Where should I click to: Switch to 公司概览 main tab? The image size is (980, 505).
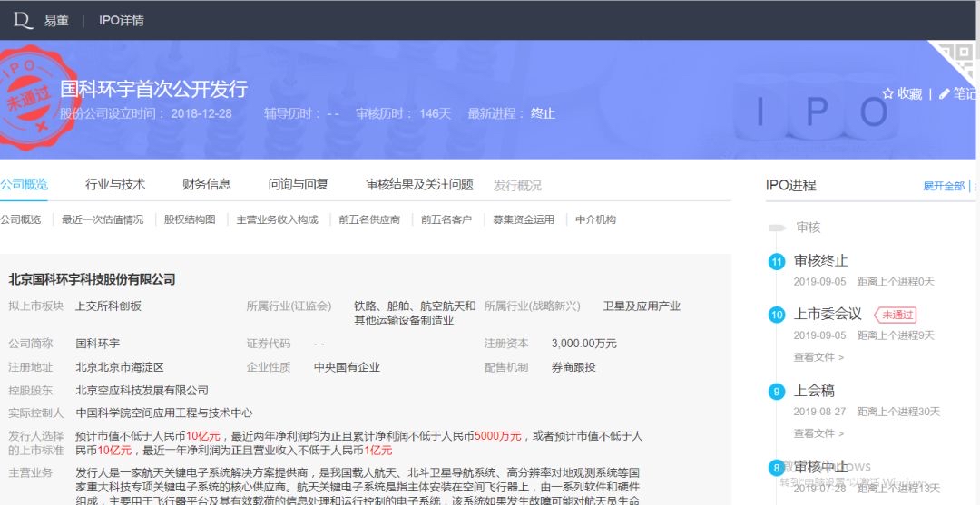(x=24, y=185)
